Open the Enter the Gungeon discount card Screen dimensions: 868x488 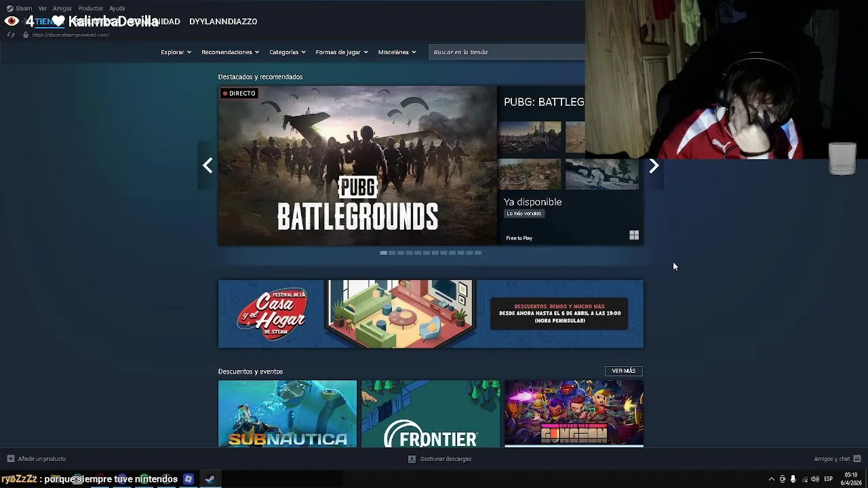point(574,413)
